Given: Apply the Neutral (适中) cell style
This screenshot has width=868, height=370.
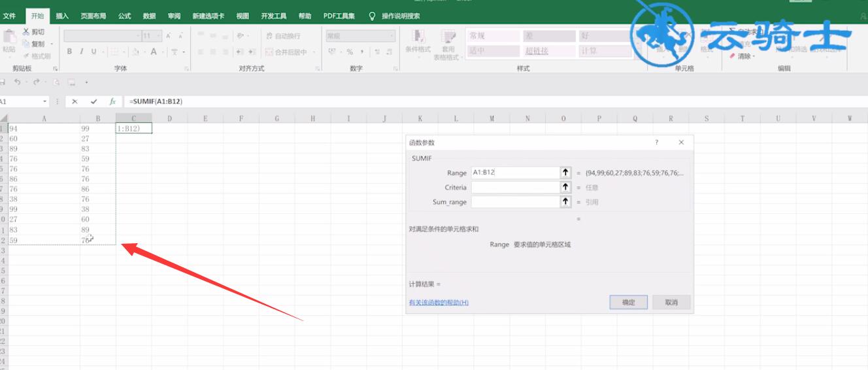Looking at the screenshot, I should click(493, 50).
